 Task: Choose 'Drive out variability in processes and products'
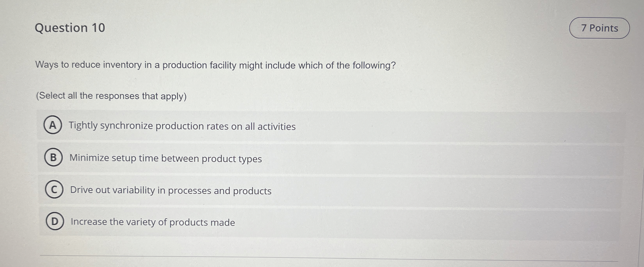(170, 190)
